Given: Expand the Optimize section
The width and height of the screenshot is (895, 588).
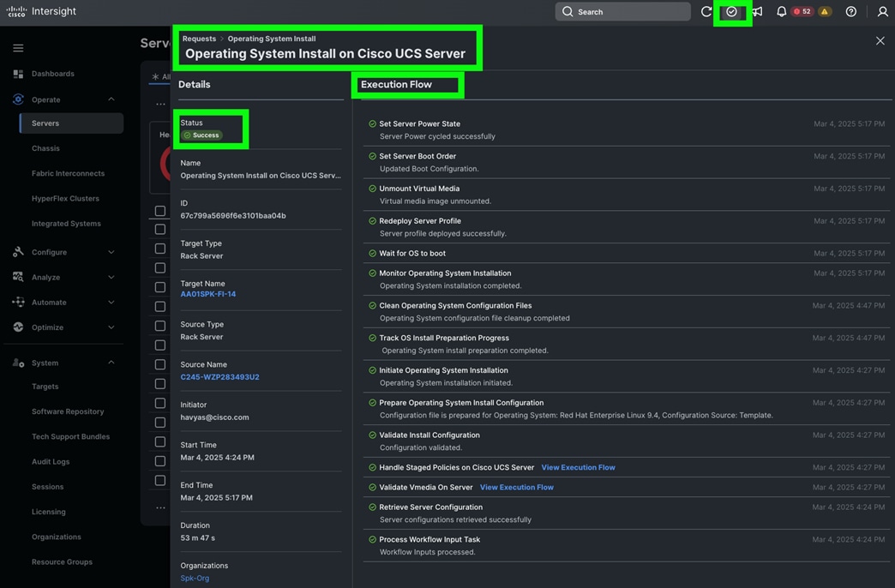Looking at the screenshot, I should click(111, 327).
